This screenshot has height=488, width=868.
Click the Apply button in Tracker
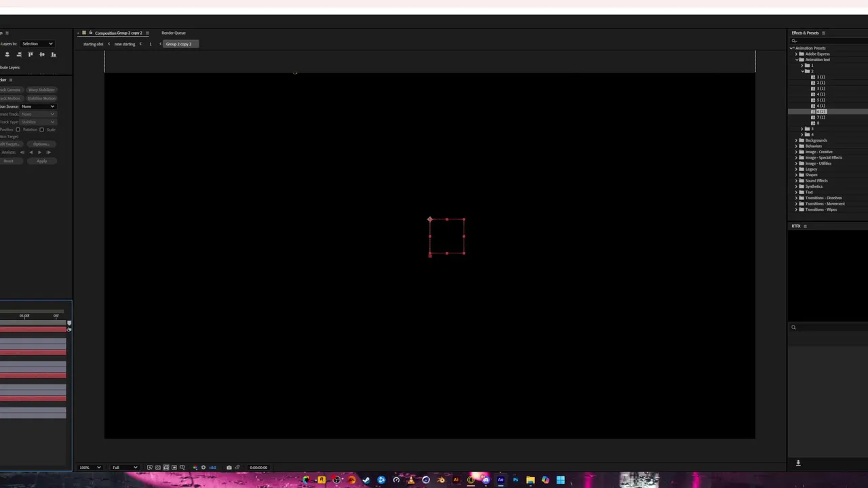(41, 161)
